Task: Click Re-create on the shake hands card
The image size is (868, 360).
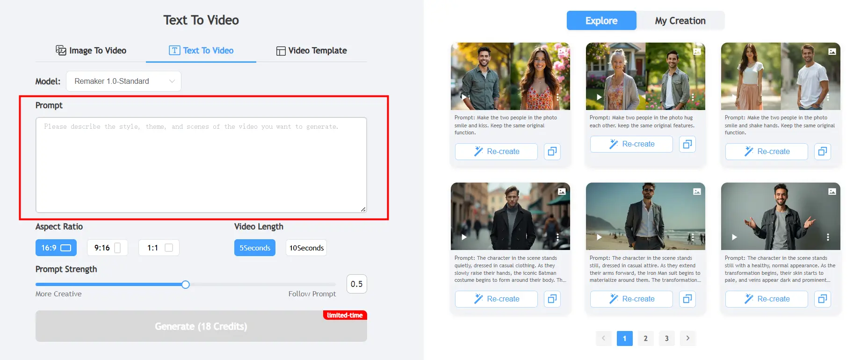Action: (x=767, y=152)
